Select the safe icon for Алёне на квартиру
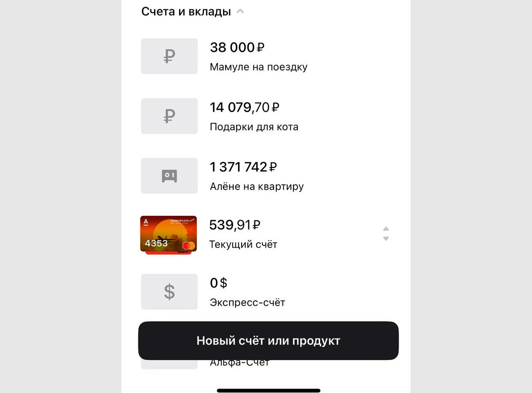532x393 pixels. 169,176
